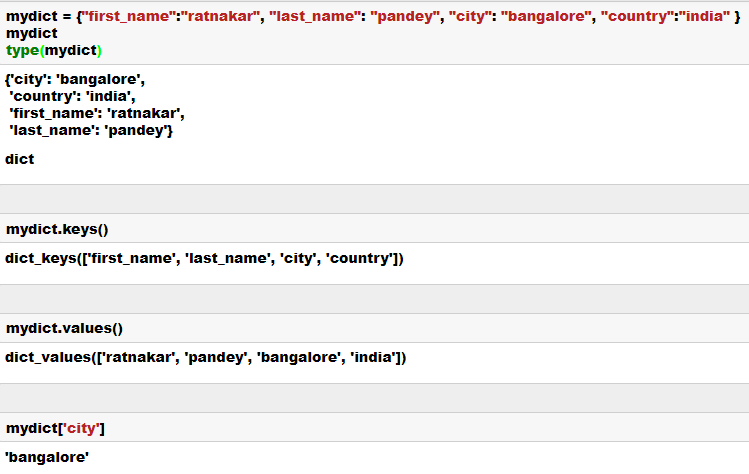Click the final 'bangalore' output at bottom
This screenshot has width=749, height=474.
pos(47,457)
